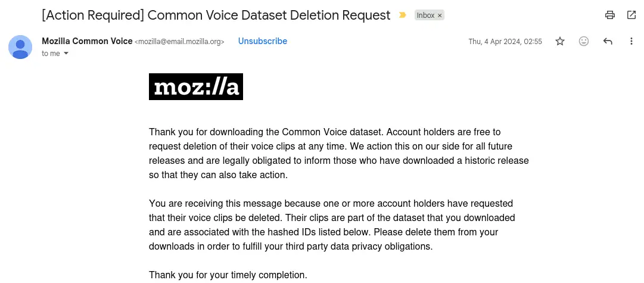Click the email subject line heading

[x=216, y=15]
